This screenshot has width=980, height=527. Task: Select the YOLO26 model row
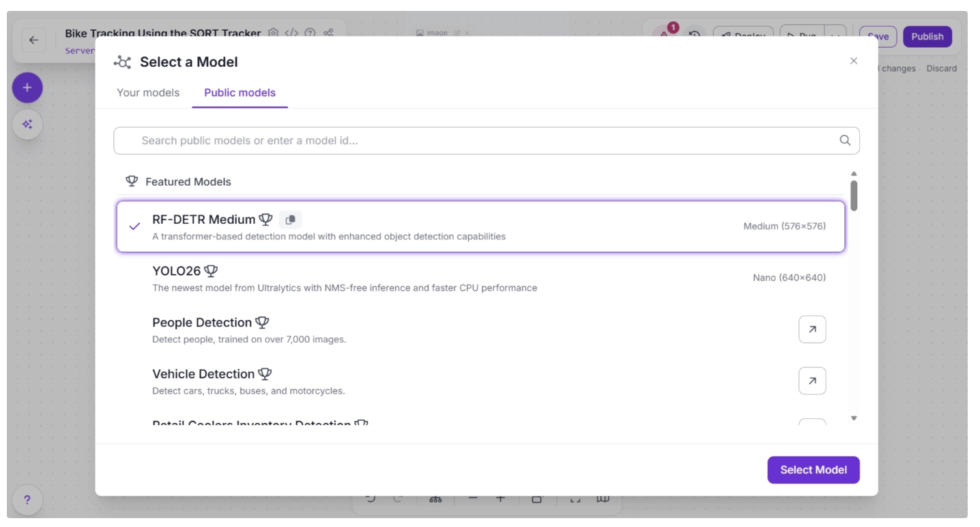(x=480, y=278)
